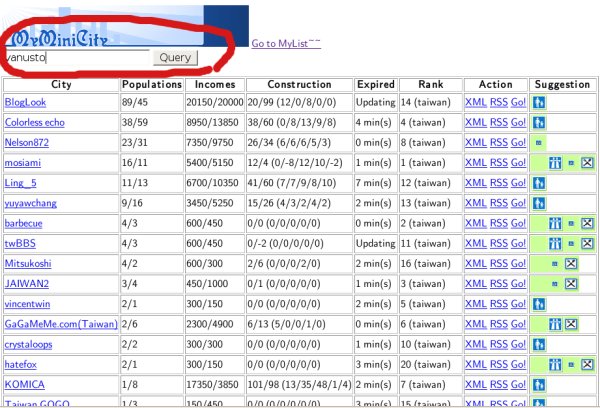The image size is (600, 408).
Task: Click the fork-and-knife icon in twBBS row
Action: click(587, 243)
